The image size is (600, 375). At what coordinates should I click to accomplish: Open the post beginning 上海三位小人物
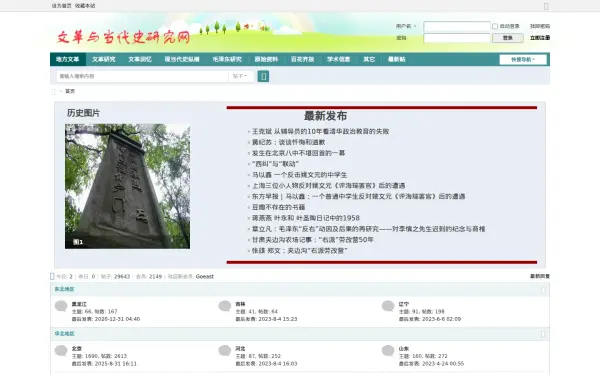(328, 186)
